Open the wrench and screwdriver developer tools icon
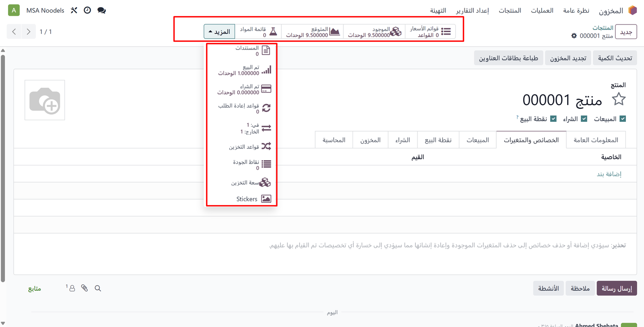Viewport: 644px width, 327px height. [x=74, y=10]
